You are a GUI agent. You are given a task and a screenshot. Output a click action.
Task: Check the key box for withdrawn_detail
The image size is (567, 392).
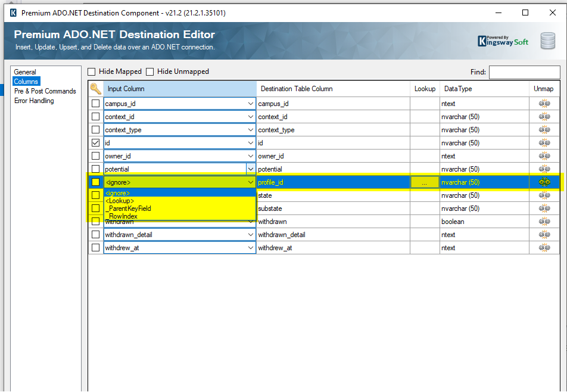coord(95,234)
